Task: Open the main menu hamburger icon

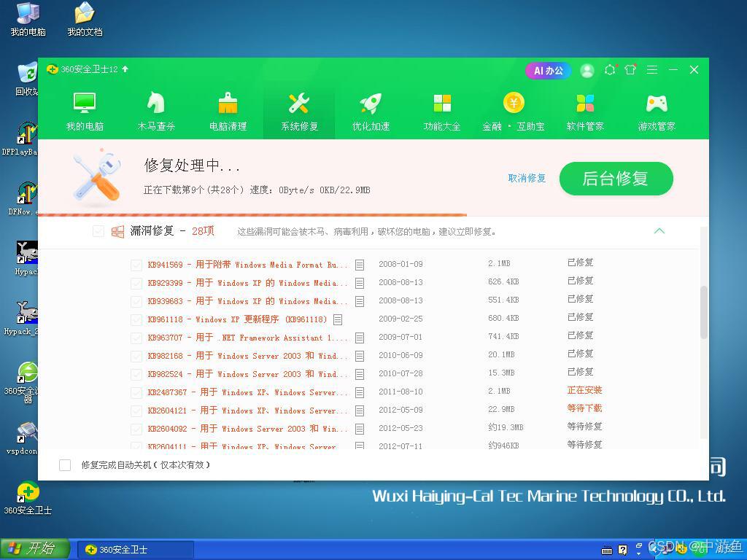Action: (x=652, y=70)
